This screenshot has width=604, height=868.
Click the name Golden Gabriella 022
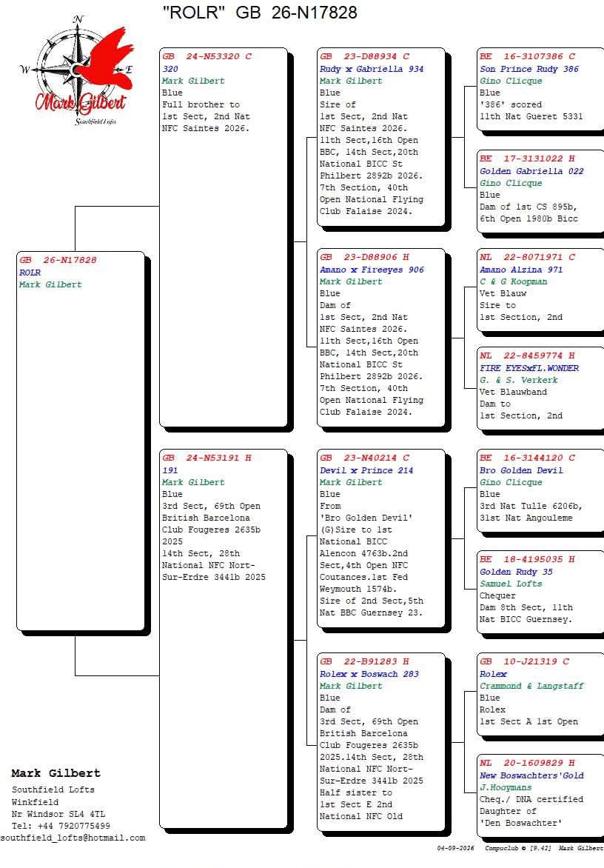(x=531, y=171)
